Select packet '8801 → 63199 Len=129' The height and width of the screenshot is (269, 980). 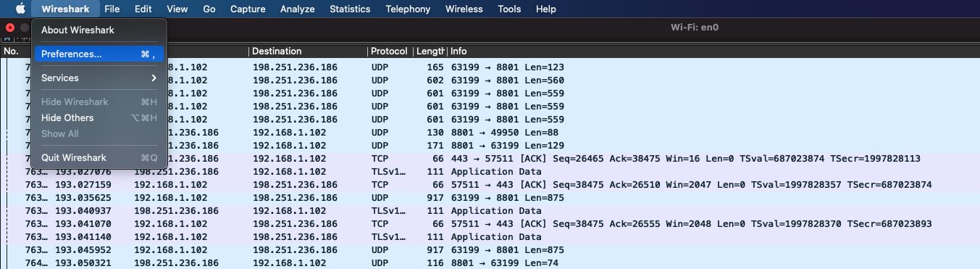tap(490, 145)
